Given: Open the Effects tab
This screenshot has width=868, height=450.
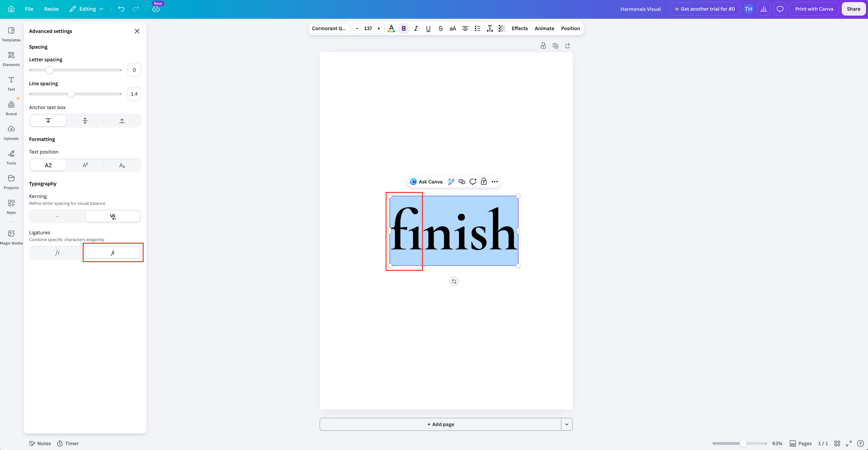Looking at the screenshot, I should click(x=519, y=28).
